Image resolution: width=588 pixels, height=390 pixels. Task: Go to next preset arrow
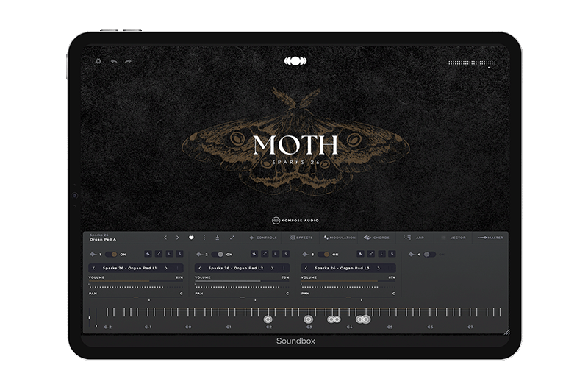(177, 238)
